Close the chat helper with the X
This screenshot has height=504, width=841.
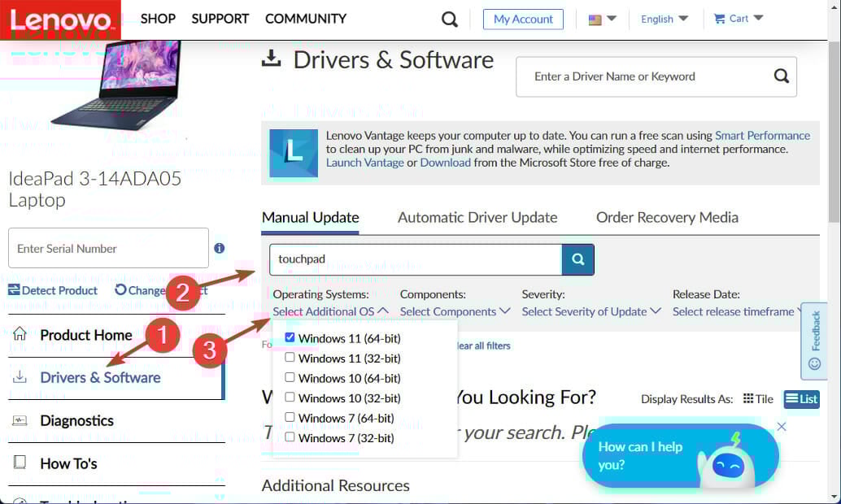(x=782, y=427)
